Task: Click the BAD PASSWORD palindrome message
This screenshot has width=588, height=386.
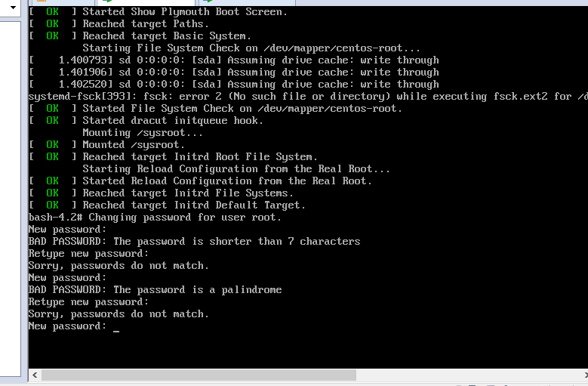Action: coord(155,290)
